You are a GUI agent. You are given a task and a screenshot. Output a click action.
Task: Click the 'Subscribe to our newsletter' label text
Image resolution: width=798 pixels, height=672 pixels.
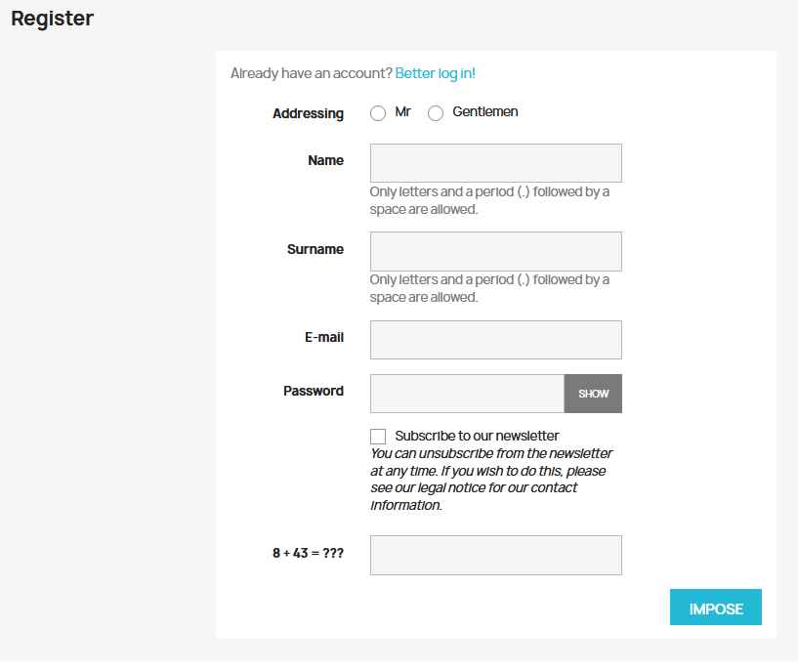point(477,436)
